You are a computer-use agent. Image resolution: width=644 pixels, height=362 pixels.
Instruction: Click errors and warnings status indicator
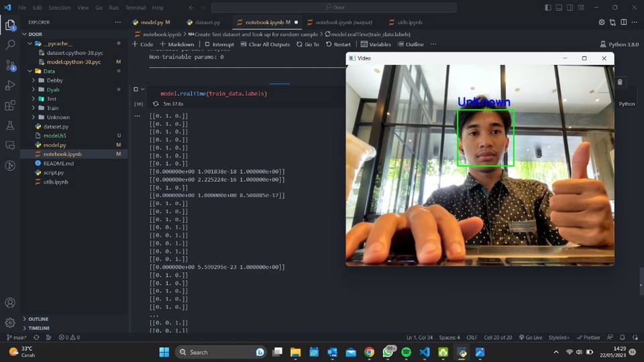point(69,337)
